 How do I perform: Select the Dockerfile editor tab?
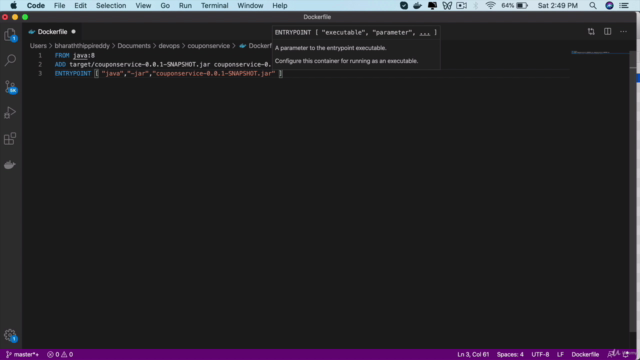pos(51,31)
